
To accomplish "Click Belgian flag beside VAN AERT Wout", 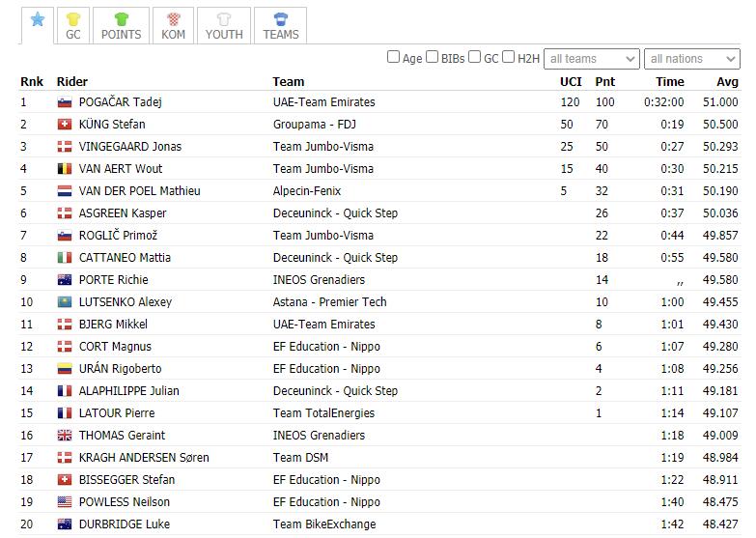I will pos(65,169).
